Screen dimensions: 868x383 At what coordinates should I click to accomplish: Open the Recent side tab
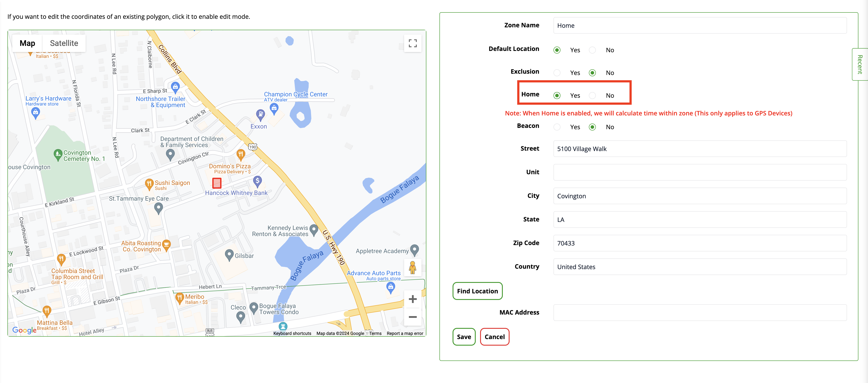point(859,64)
